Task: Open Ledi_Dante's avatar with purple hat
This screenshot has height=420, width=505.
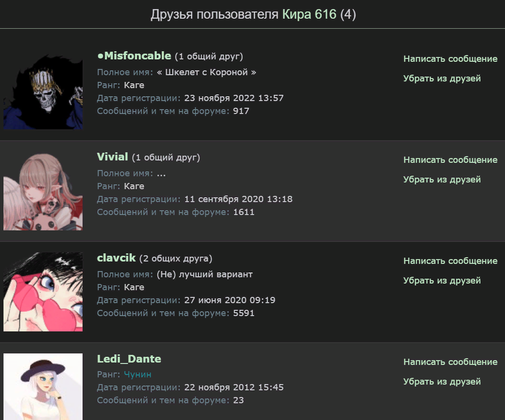Action: (x=43, y=386)
